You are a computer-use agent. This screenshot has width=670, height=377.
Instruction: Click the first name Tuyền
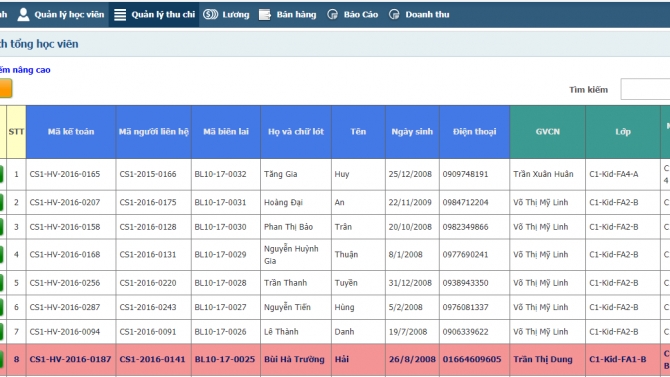coord(346,283)
